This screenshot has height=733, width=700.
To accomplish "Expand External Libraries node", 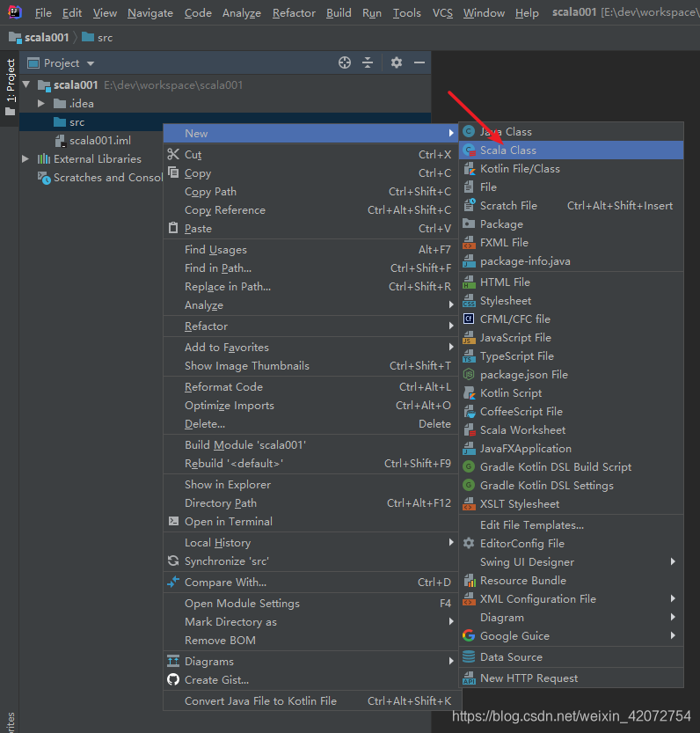I will (26, 159).
